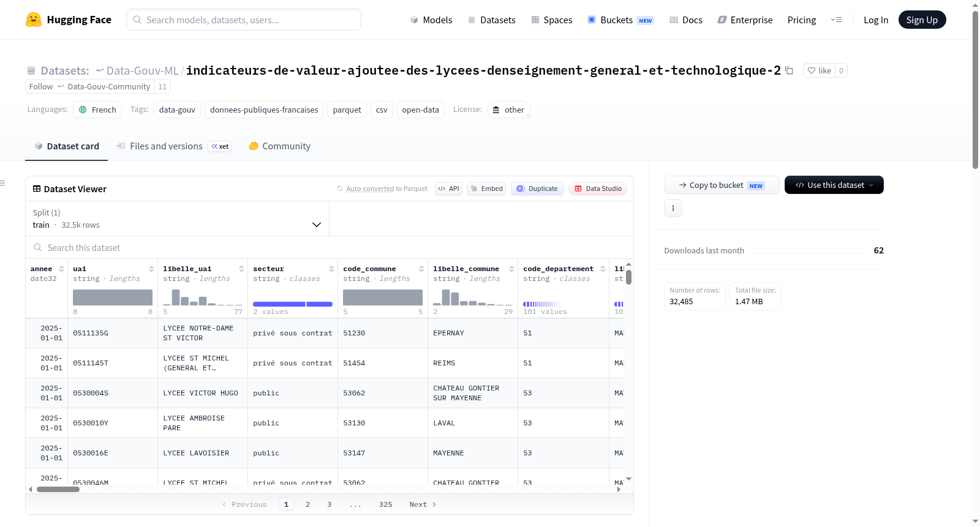Go to page 3 of results
980x527 pixels.
[329, 504]
